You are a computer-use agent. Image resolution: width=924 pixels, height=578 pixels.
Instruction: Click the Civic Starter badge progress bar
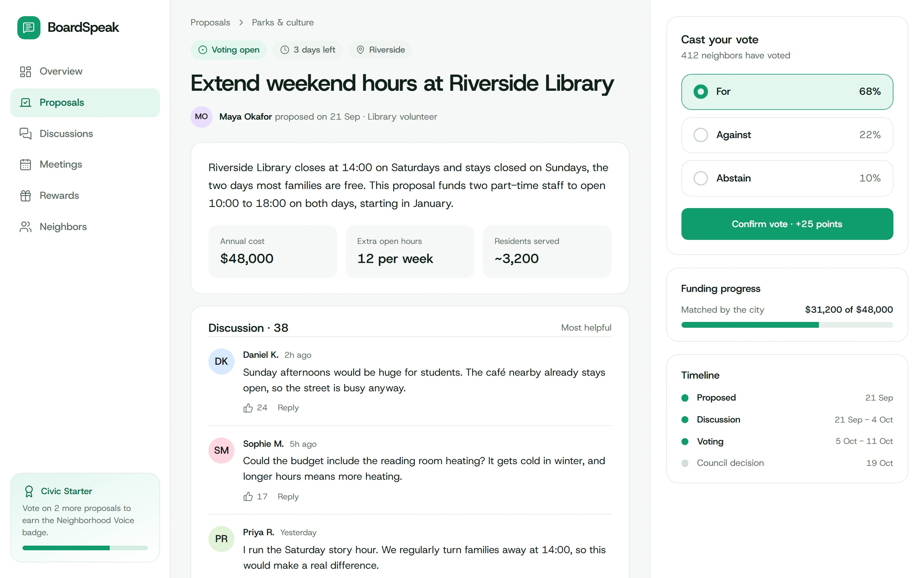(85, 548)
